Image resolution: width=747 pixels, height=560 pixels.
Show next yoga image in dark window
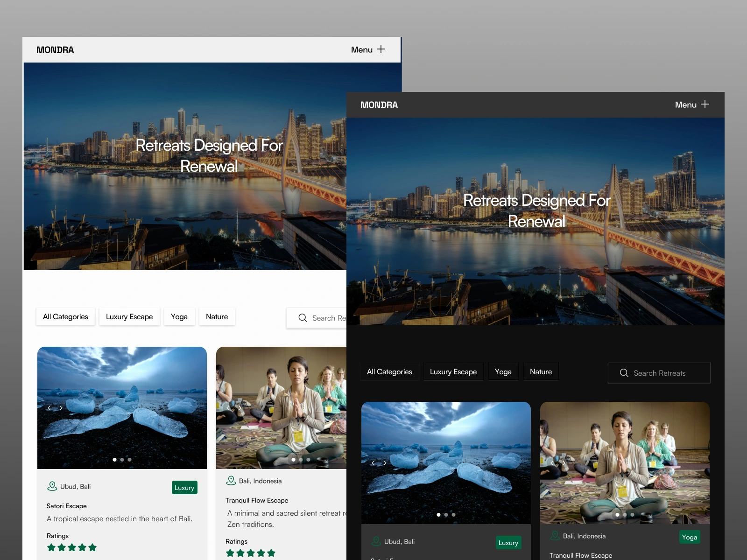pos(564,463)
